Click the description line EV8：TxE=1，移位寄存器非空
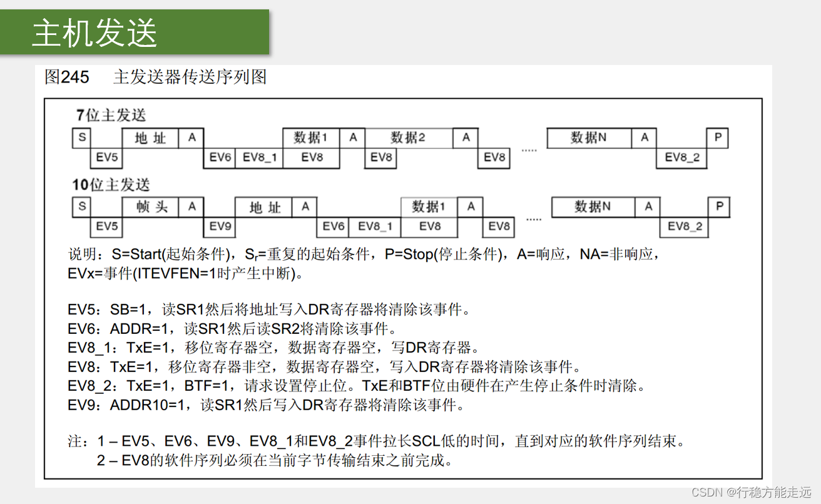 tap(325, 367)
